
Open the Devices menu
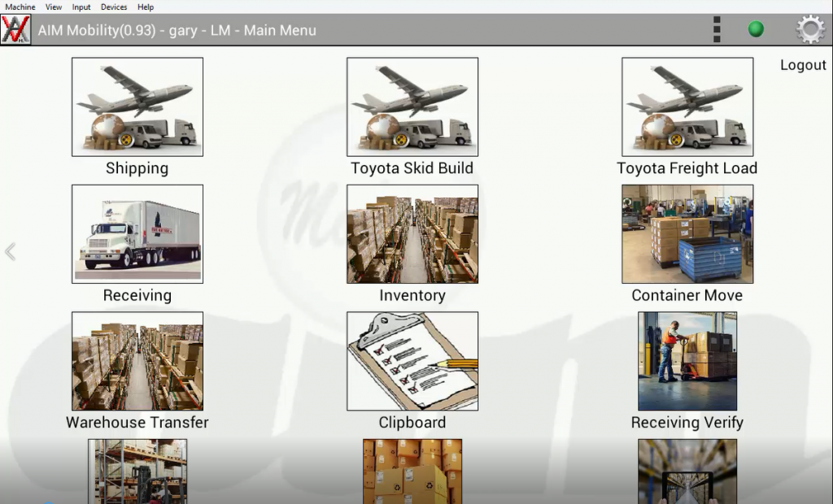[114, 7]
